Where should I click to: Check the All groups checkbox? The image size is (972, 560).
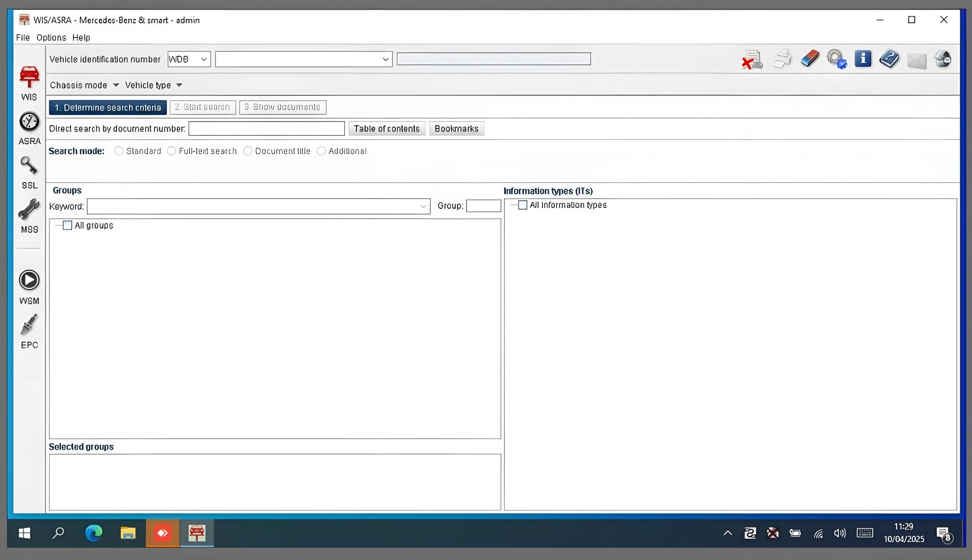pyautogui.click(x=67, y=225)
